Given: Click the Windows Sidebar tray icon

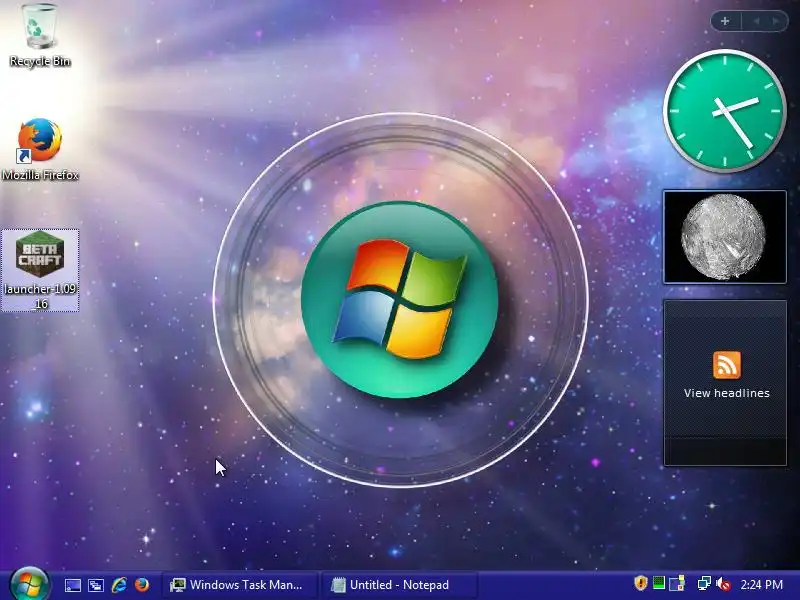Looking at the screenshot, I should click(x=677, y=583).
